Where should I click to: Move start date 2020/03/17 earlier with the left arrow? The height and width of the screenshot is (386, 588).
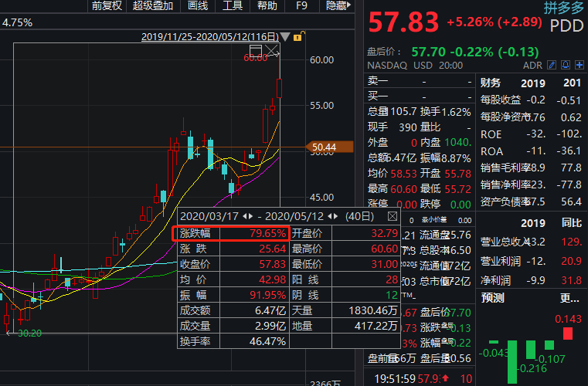pyautogui.click(x=245, y=216)
